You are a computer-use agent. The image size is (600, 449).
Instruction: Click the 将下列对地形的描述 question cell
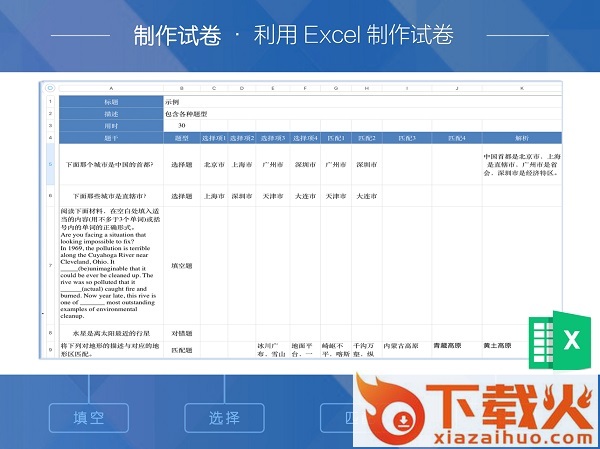tap(111, 350)
